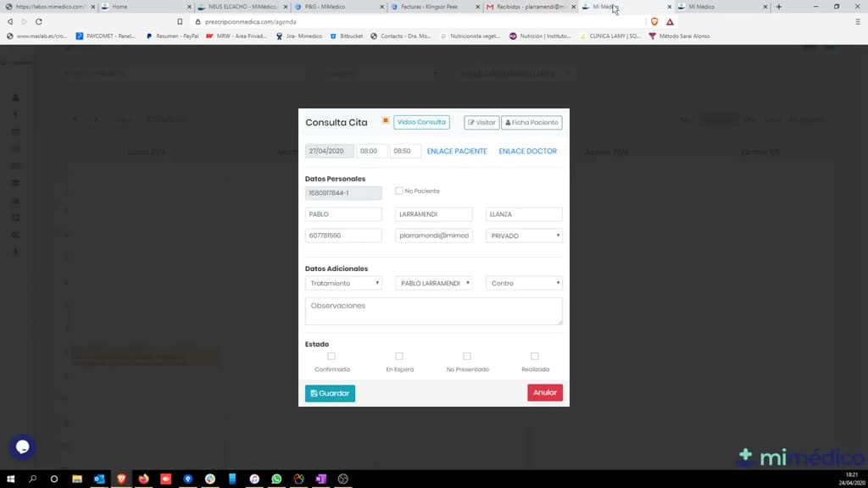This screenshot has width=868, height=488.
Task: Open Nutricionista veget... bookmark
Action: (x=470, y=36)
